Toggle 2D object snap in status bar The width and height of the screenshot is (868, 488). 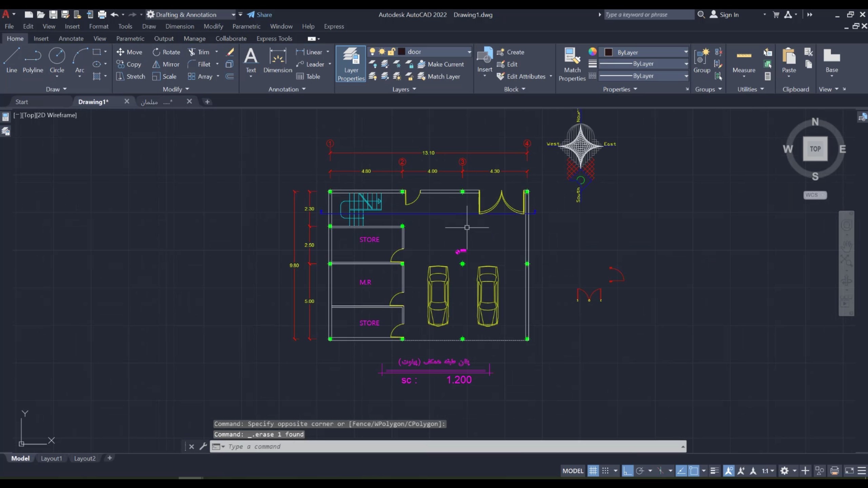pyautogui.click(x=694, y=470)
